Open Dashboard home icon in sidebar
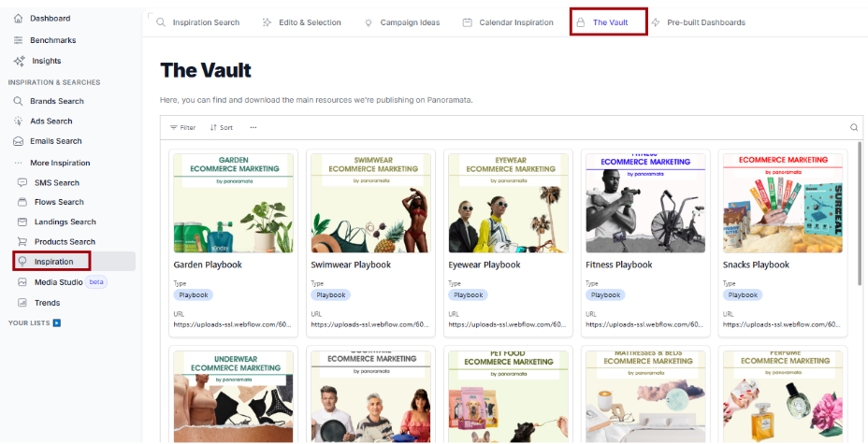The image size is (868, 444). point(19,19)
